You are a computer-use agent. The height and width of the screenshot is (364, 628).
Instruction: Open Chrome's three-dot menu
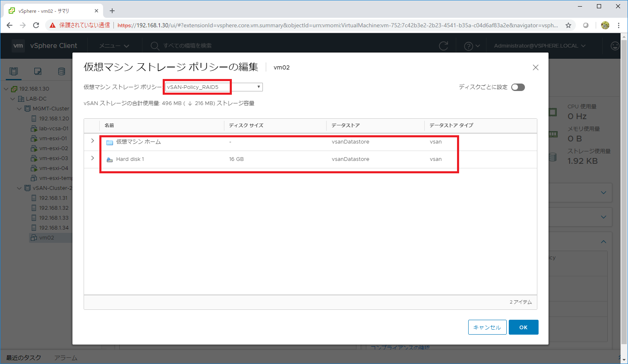click(618, 25)
